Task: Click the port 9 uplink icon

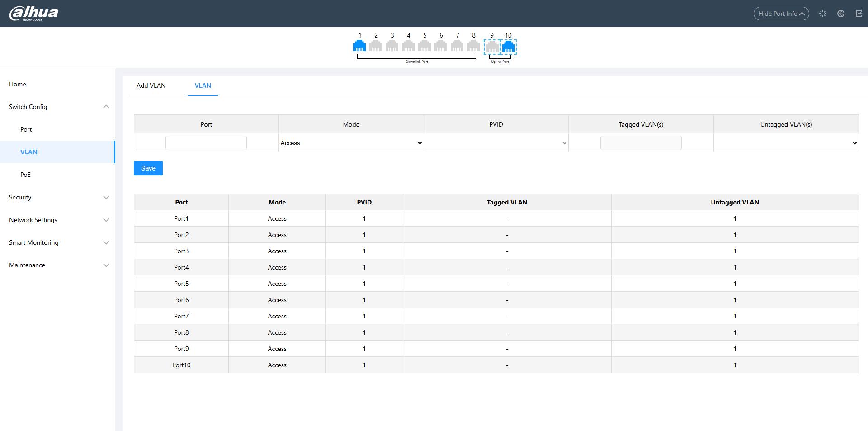Action: click(492, 47)
